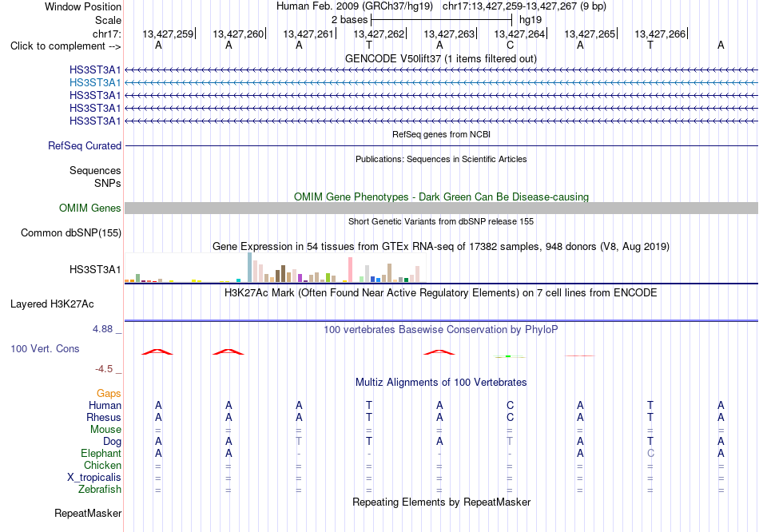
Task: Click the C base in the Rhesus alignment row
Action: [510, 417]
